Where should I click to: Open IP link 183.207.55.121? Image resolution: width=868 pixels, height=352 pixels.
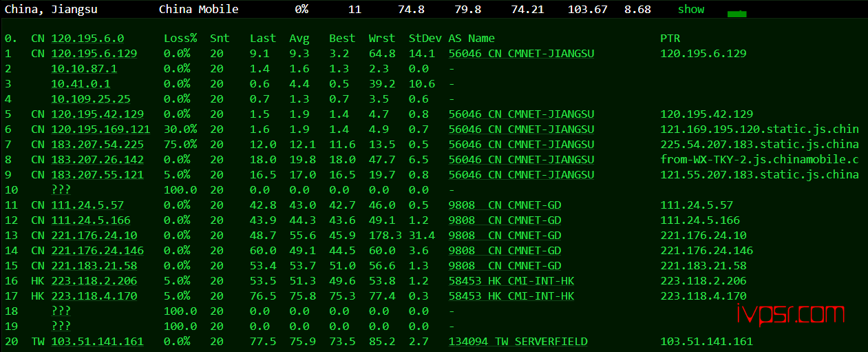(x=97, y=175)
